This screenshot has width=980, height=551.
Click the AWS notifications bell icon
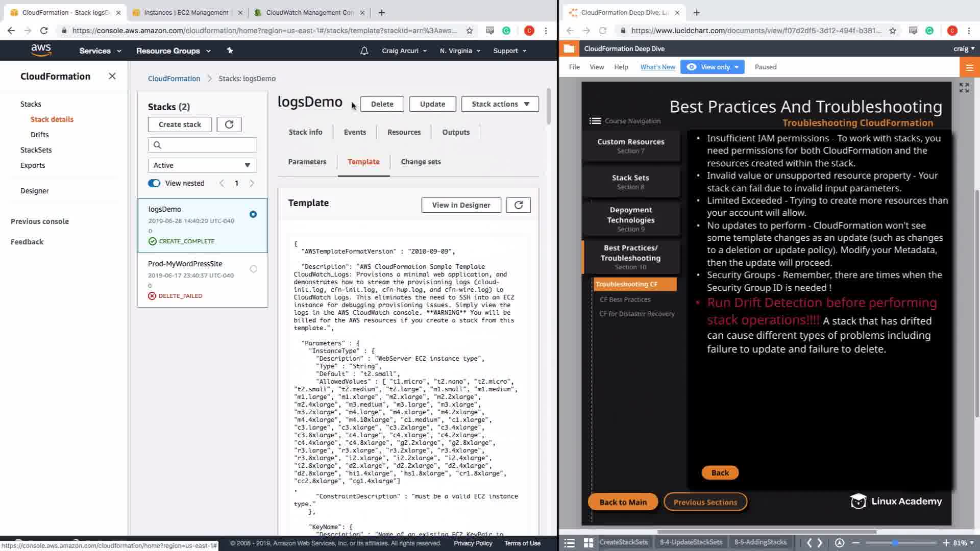tap(364, 51)
